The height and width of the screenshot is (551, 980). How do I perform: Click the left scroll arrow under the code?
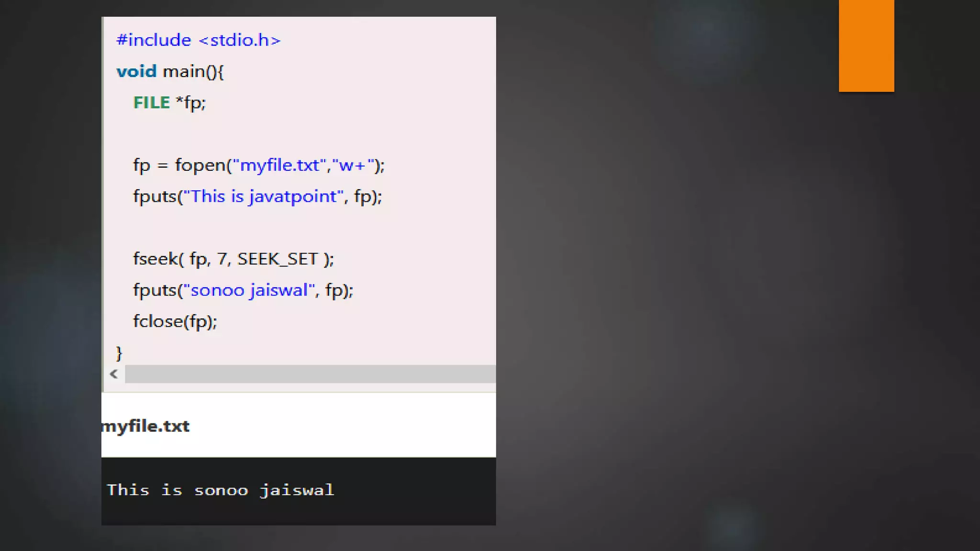pyautogui.click(x=114, y=374)
